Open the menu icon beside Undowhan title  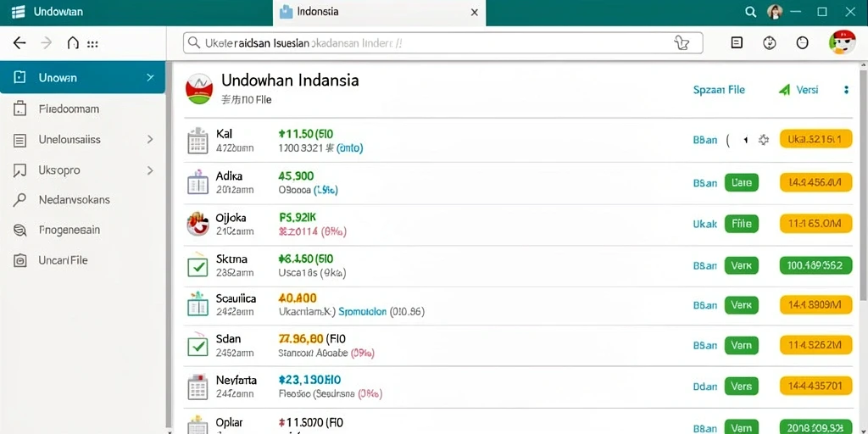[19, 12]
